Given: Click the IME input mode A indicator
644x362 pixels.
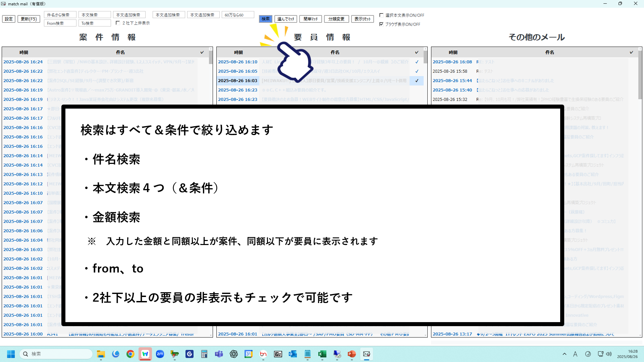Looking at the screenshot, I should [x=575, y=354].
